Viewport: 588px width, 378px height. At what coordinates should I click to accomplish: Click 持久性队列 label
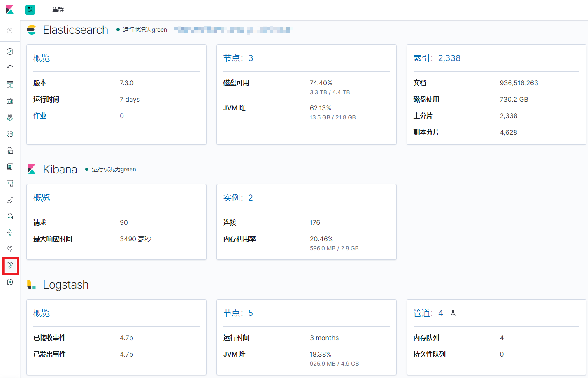point(430,354)
